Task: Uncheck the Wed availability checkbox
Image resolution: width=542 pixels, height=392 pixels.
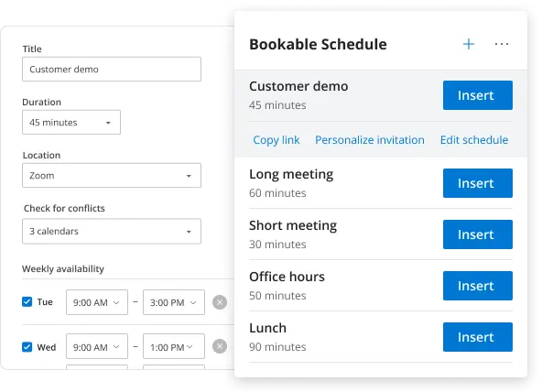Action: coord(27,347)
